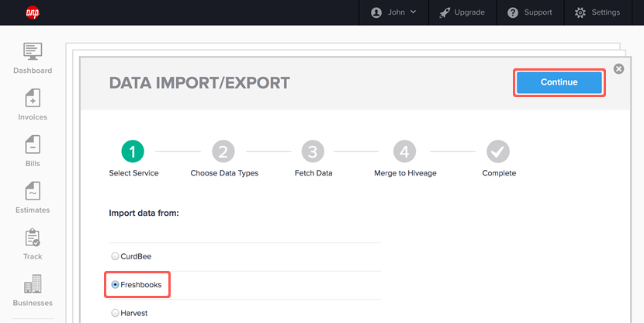Click the 'Track' sidebar label
This screenshot has height=323, width=644.
(33, 256)
